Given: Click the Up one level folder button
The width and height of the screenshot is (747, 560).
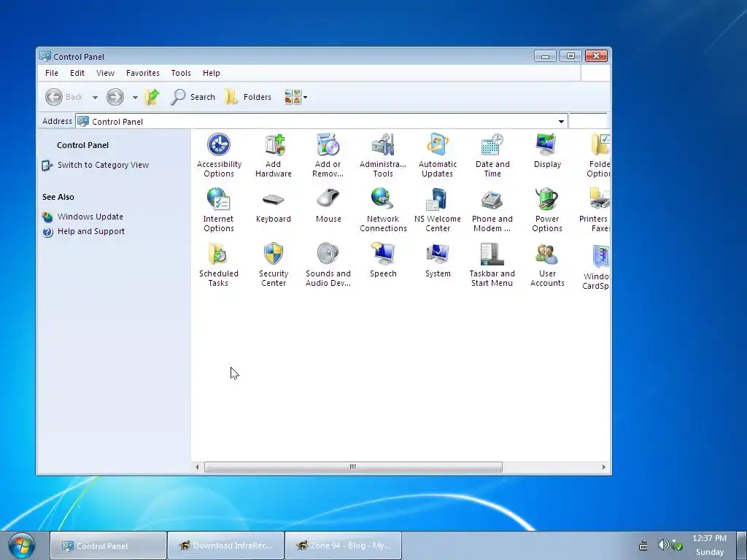Looking at the screenshot, I should [x=152, y=97].
